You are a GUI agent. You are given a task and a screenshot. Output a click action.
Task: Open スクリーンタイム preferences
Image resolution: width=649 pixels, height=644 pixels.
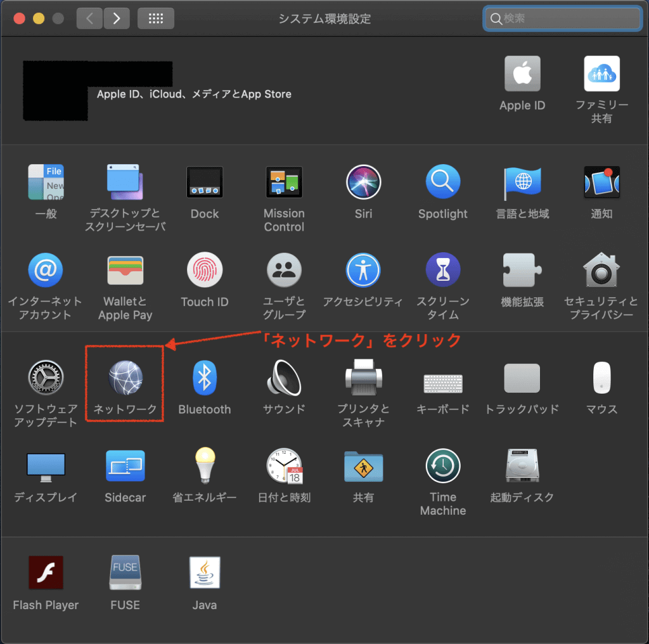pos(443,270)
